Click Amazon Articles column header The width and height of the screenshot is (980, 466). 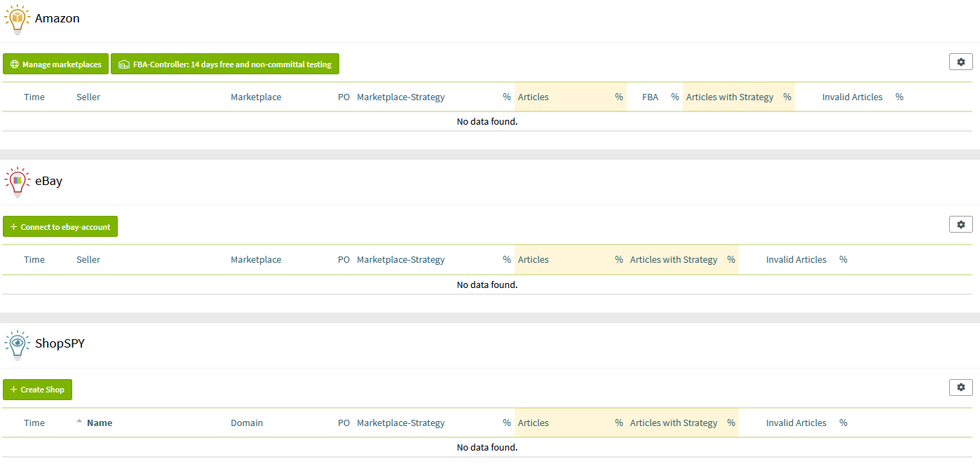(x=533, y=97)
